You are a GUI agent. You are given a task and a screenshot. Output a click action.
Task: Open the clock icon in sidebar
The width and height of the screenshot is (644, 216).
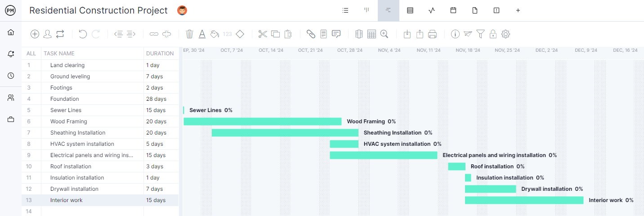click(11, 76)
